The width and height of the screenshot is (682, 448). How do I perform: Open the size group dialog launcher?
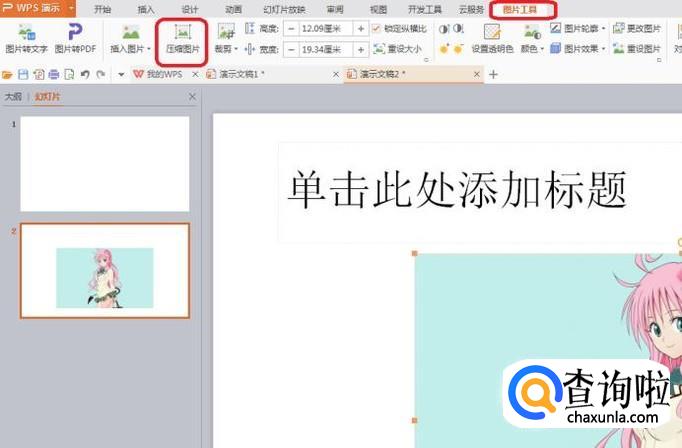[x=426, y=60]
